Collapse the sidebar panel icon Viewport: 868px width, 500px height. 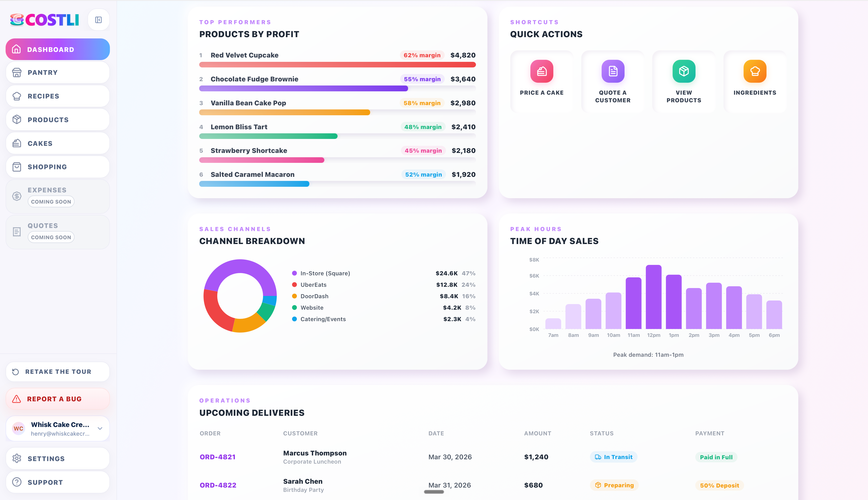98,20
